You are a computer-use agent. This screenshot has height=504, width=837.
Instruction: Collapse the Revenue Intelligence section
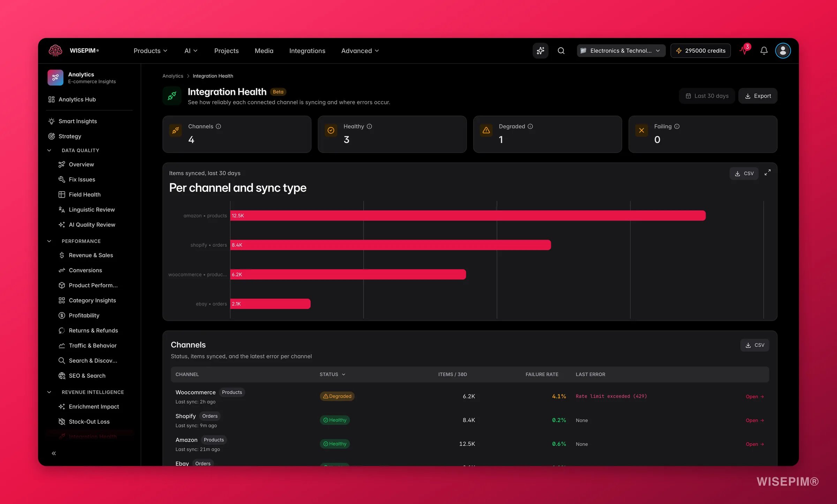49,392
